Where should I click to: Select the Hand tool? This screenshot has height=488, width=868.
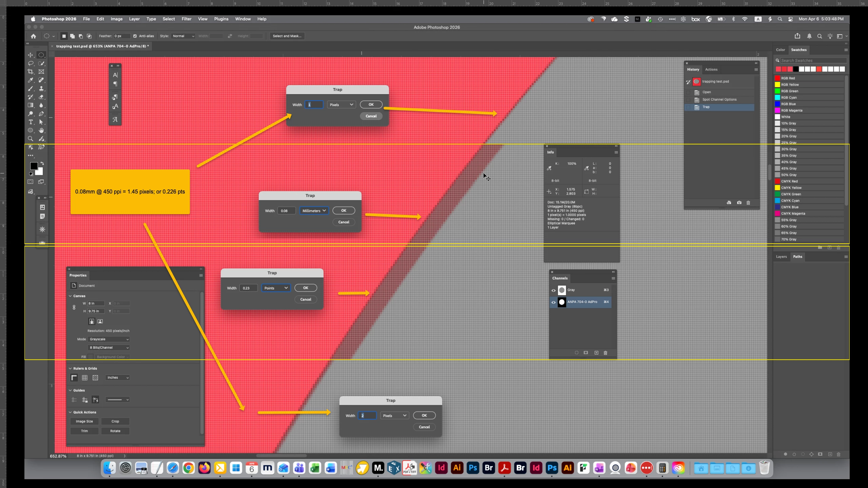coord(41,130)
